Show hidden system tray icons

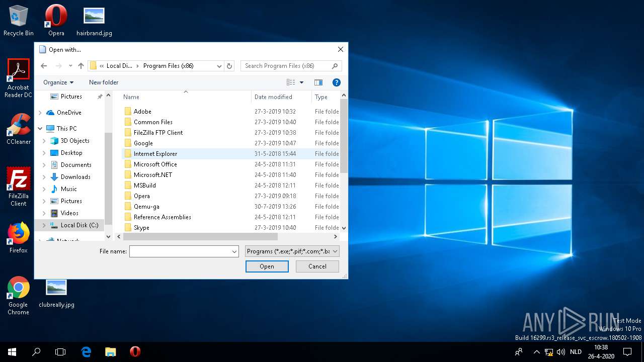point(536,352)
